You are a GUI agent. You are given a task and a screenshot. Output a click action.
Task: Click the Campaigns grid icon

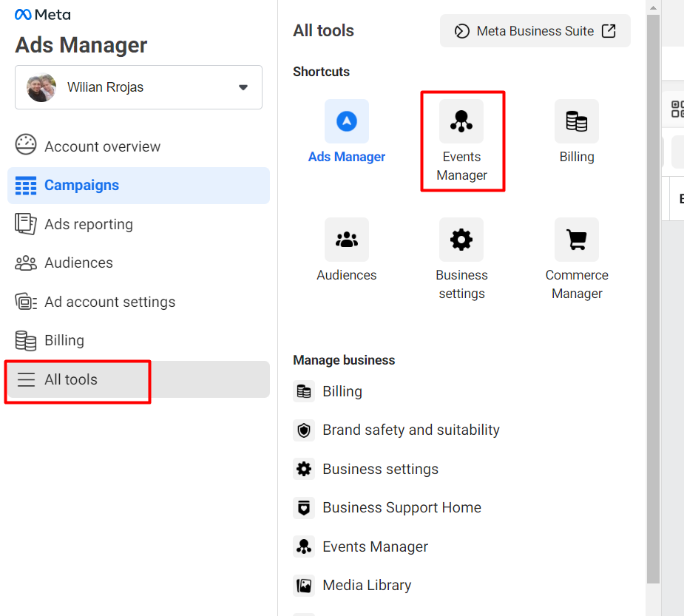click(x=26, y=186)
